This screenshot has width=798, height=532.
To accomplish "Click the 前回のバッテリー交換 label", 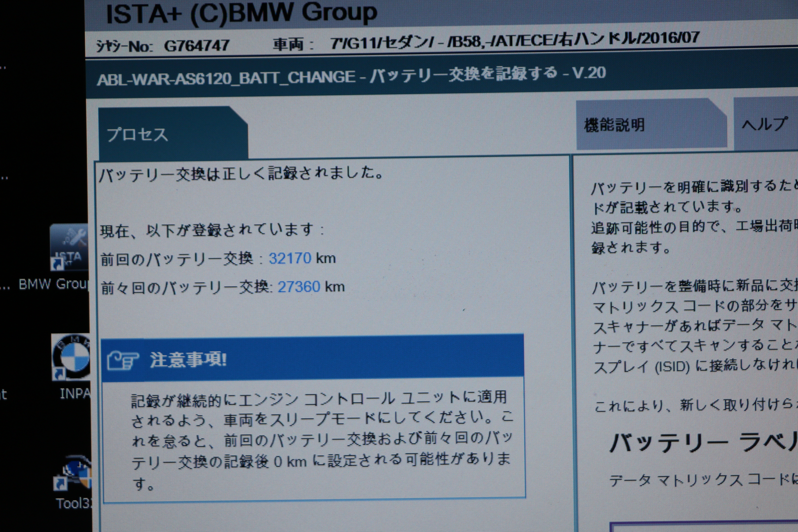I will [177, 259].
